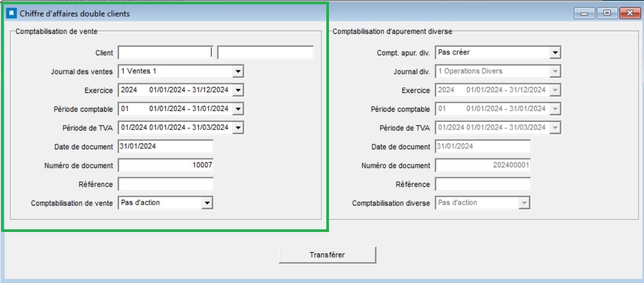Open the right panel Période de TVA dropdown
Screen dimensions: 644x283
tap(498, 128)
